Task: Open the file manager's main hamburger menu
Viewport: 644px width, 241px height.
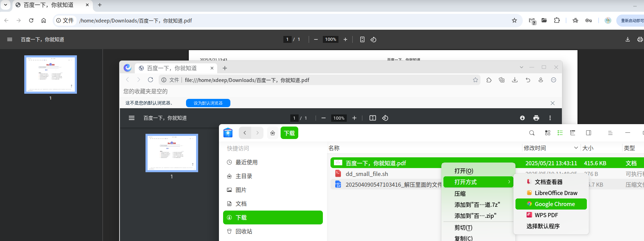Action: (610, 133)
